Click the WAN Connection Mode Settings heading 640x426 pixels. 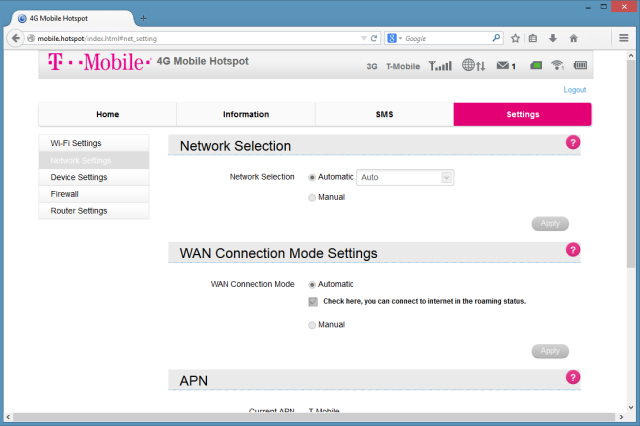(278, 253)
